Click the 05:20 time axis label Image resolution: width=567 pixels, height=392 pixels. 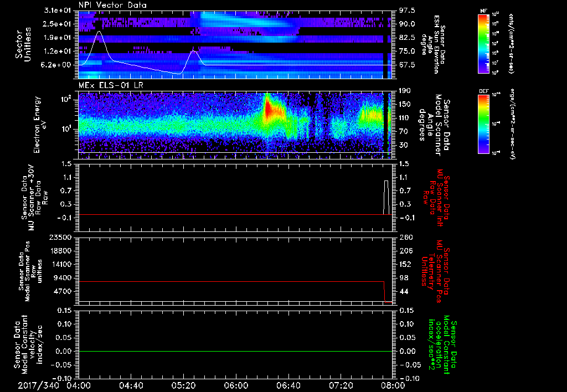[x=183, y=385]
